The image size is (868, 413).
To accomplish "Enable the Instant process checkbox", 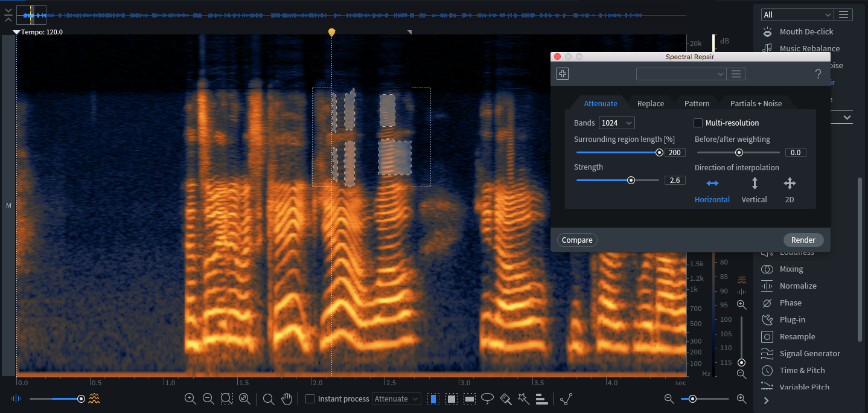I will pyautogui.click(x=310, y=399).
